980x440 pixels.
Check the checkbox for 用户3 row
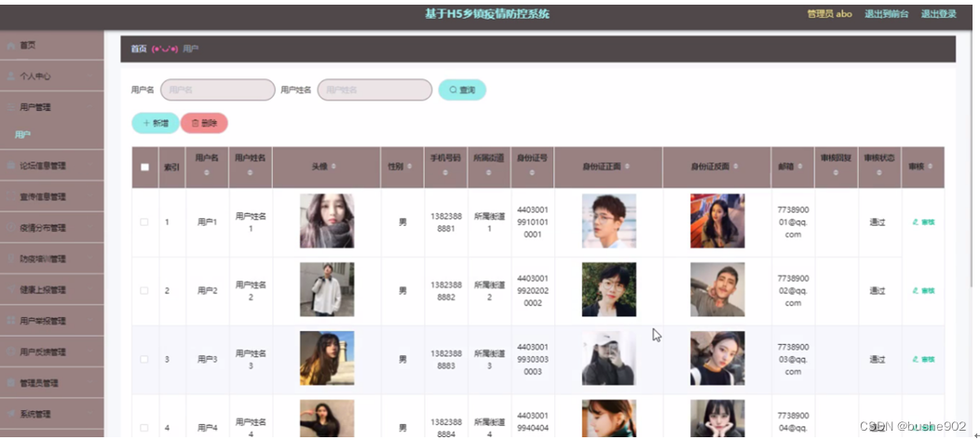(x=144, y=360)
